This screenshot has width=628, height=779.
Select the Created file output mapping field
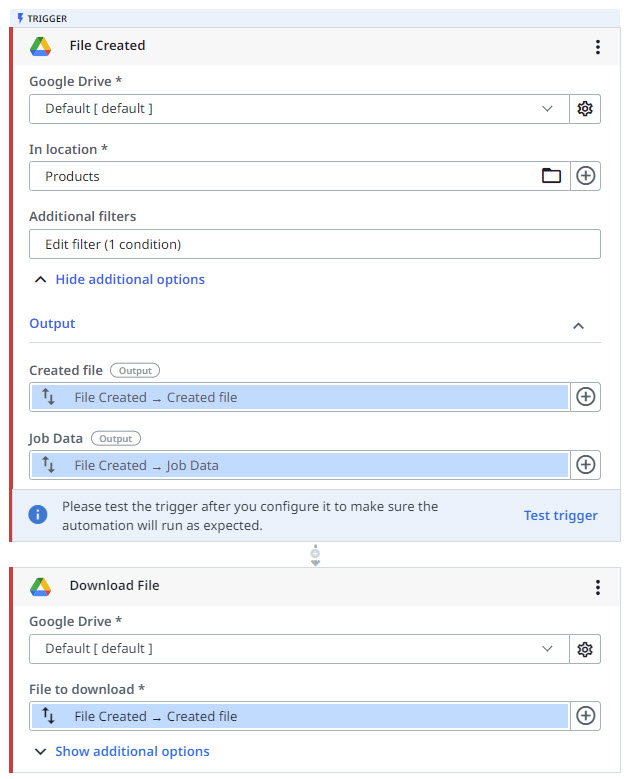pos(300,397)
